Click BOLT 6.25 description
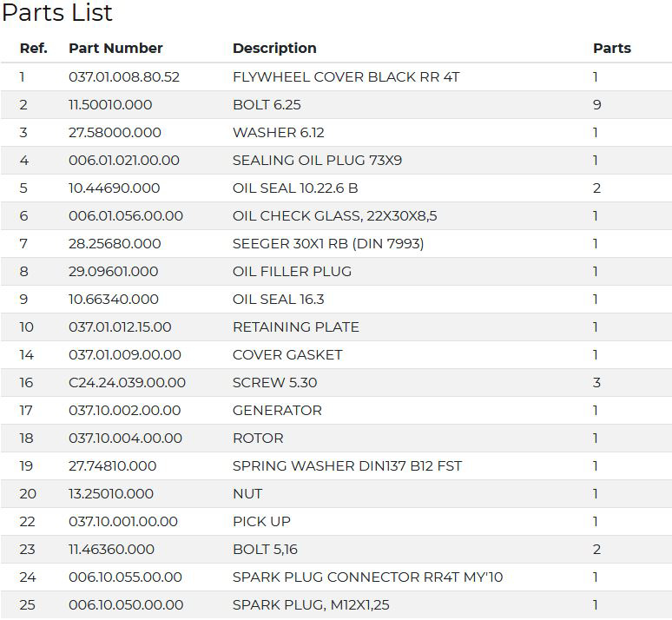672x620 pixels. pyautogui.click(x=267, y=104)
